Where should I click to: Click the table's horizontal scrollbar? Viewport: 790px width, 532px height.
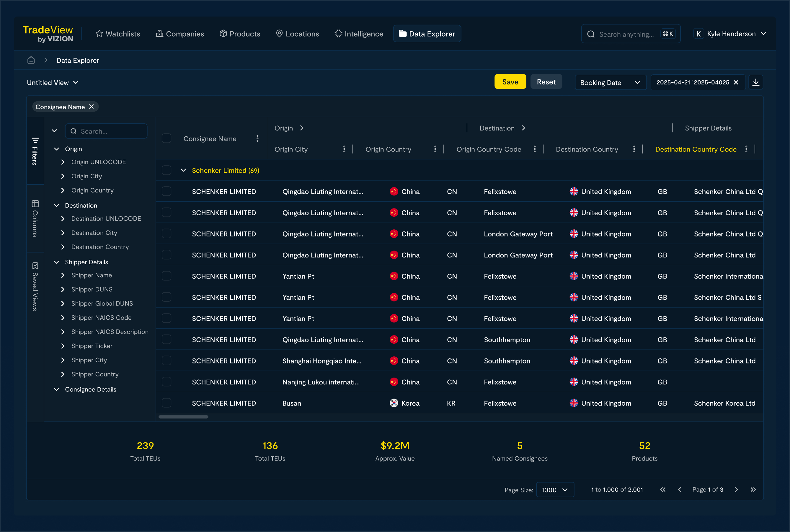(x=184, y=417)
